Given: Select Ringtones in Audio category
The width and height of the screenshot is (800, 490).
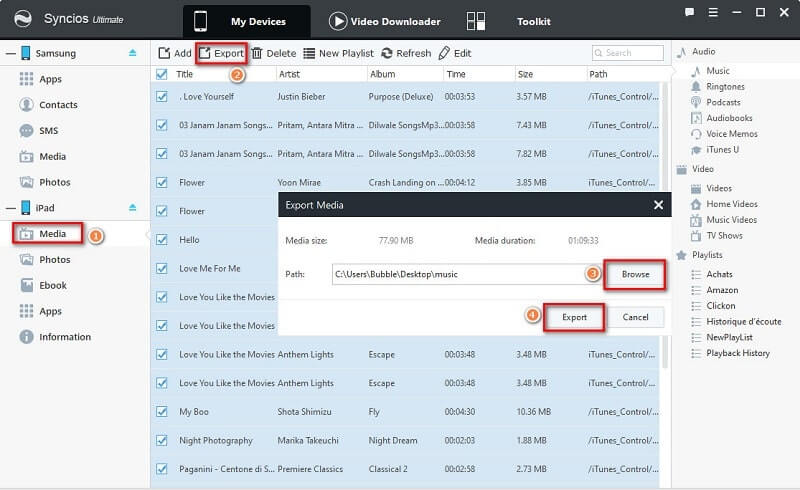Looking at the screenshot, I should click(x=725, y=87).
